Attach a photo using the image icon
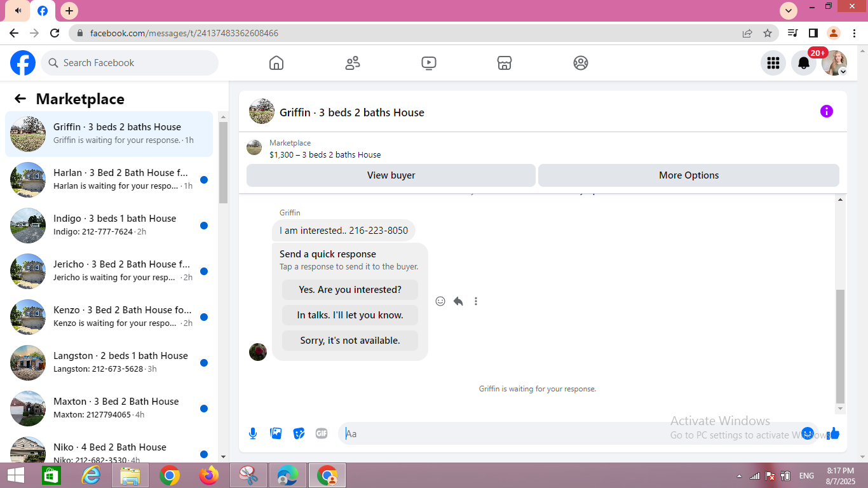Image resolution: width=868 pixels, height=488 pixels. (276, 433)
